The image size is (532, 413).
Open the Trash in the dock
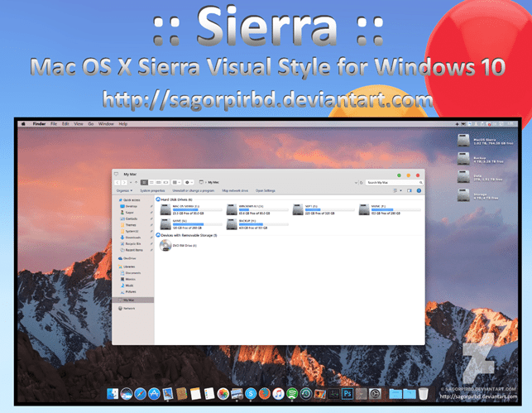[423, 394]
